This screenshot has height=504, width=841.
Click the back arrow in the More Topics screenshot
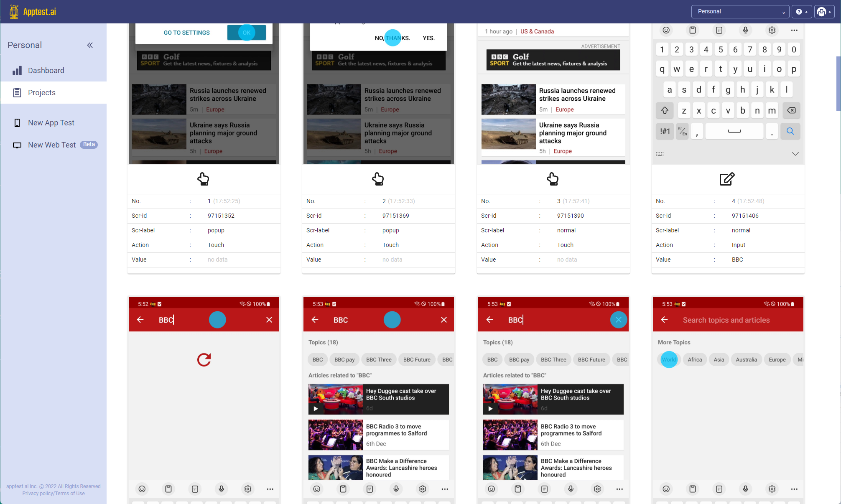coord(665,320)
